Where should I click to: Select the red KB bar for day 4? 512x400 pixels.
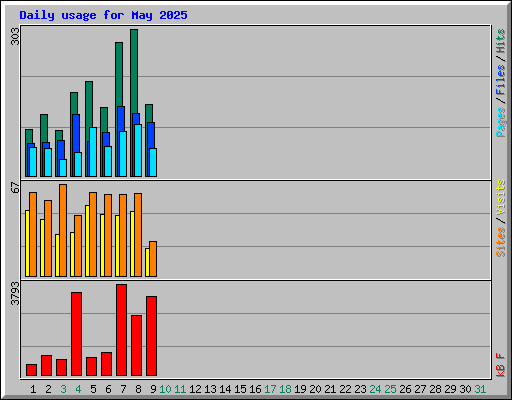click(x=76, y=334)
